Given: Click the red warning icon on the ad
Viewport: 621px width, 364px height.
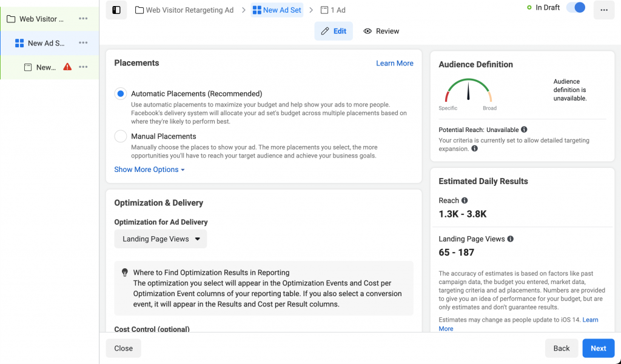Looking at the screenshot, I should coord(67,67).
